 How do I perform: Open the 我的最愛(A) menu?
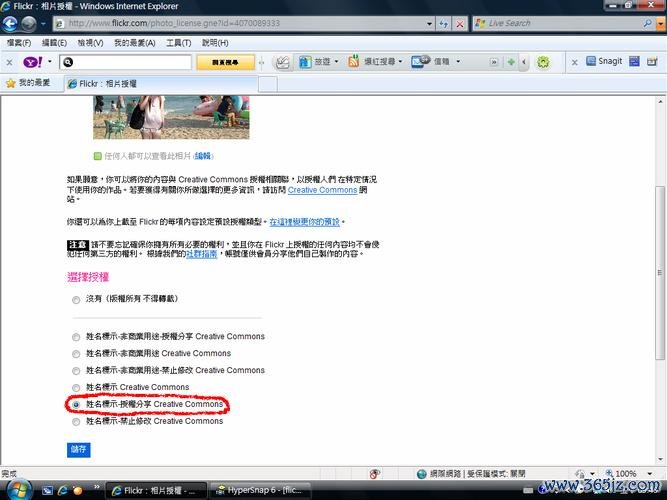click(134, 43)
